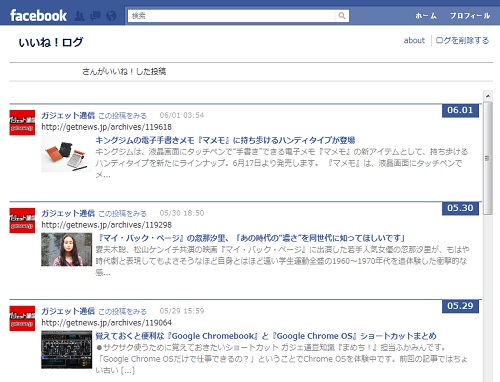Open the キングジム マメモ article title
Image resolution: width=500 pixels, height=382 pixels.
click(225, 140)
